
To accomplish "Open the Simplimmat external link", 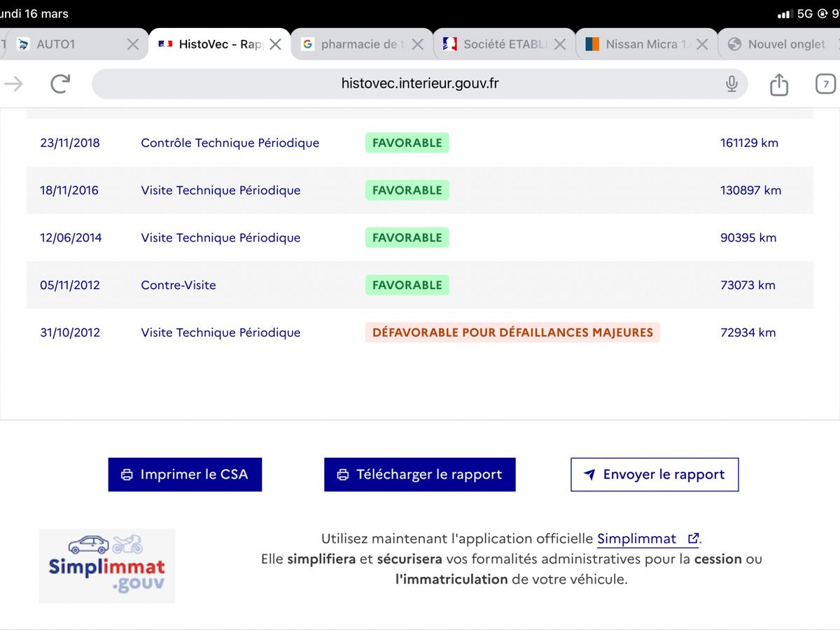I will [647, 539].
